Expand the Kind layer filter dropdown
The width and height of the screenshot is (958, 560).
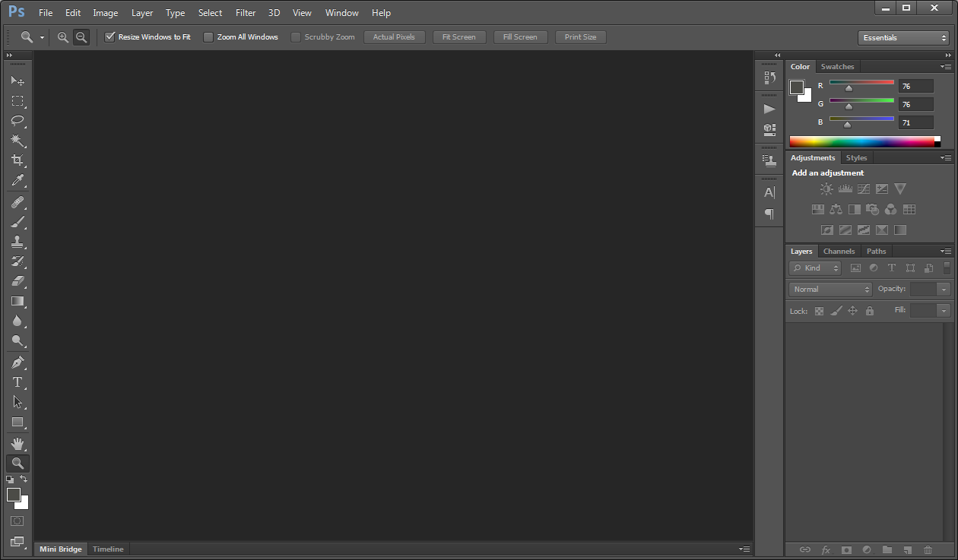tap(815, 268)
